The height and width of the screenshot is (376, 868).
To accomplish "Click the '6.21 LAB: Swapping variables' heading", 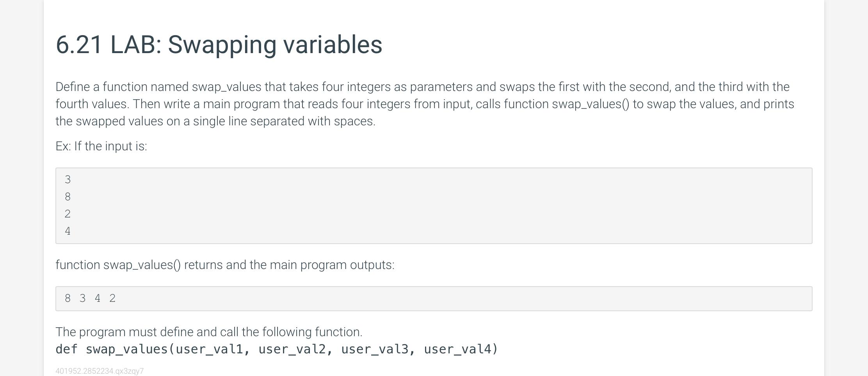I will pos(219,45).
